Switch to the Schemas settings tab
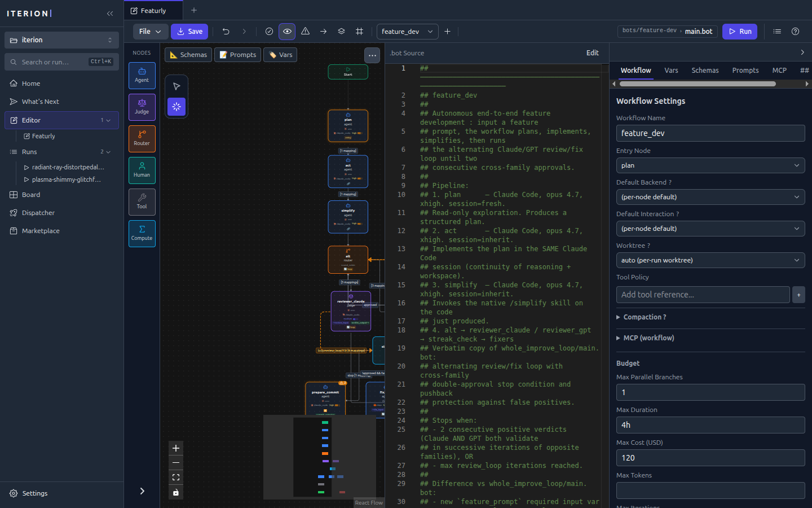The image size is (812, 508). (705, 71)
